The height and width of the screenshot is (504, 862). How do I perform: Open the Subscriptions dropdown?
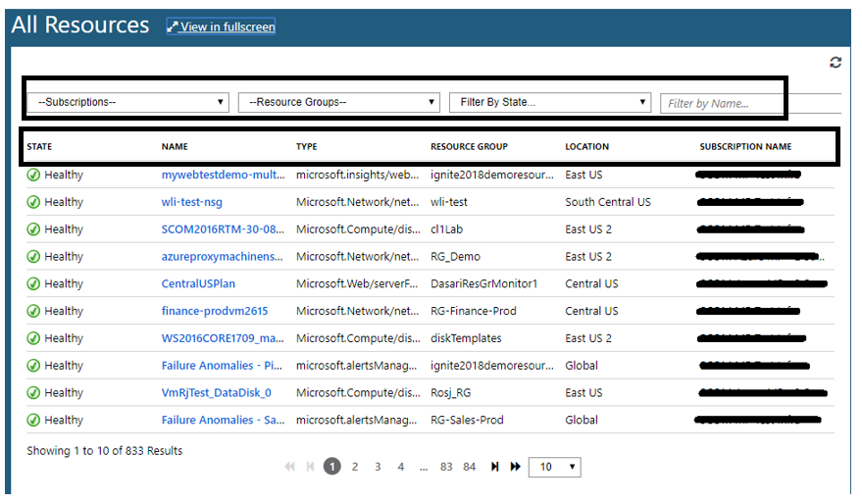click(x=128, y=102)
